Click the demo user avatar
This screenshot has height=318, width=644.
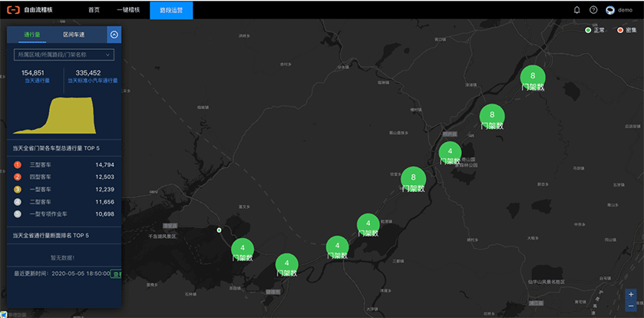[610, 10]
